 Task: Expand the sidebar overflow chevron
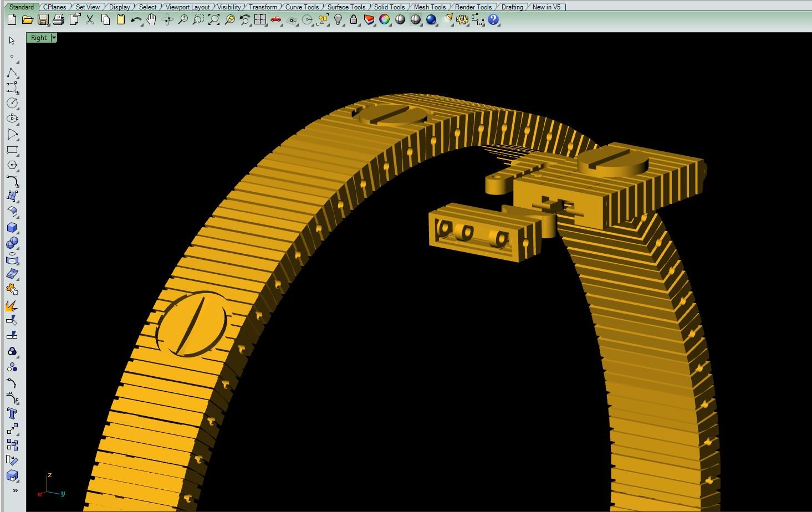pos(15,490)
